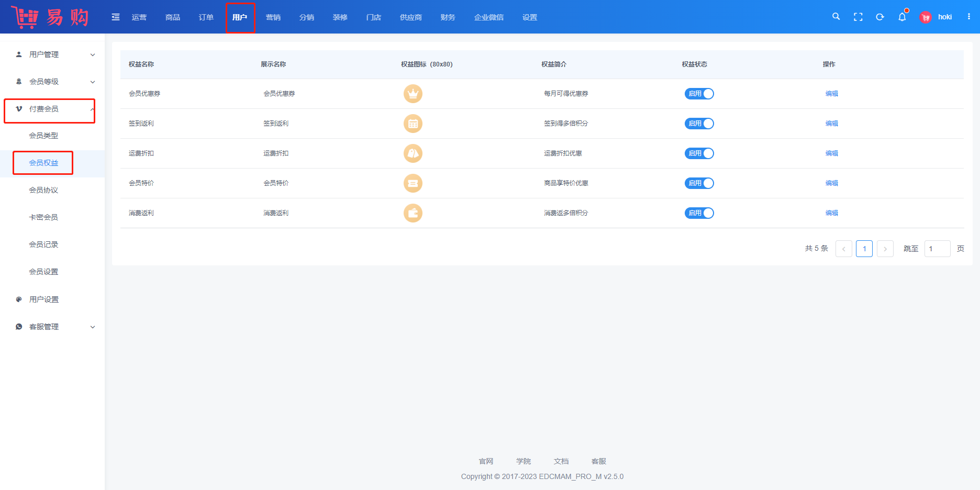Turn off the 运费折扣 status toggle
Screen dimensions: 980x490
point(699,153)
